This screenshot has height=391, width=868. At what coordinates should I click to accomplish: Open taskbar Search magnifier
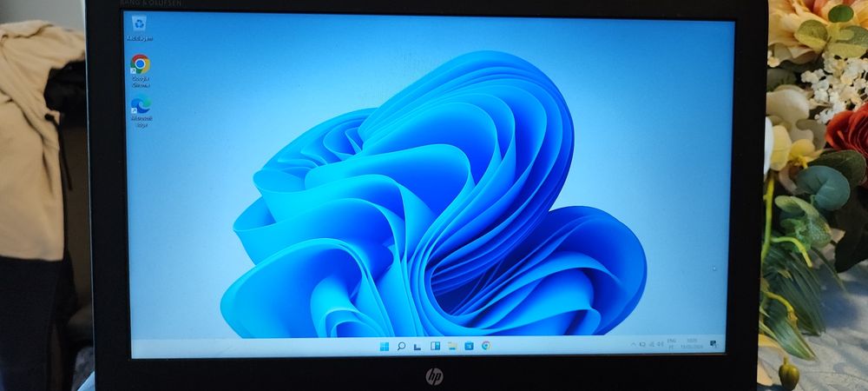pos(401,346)
